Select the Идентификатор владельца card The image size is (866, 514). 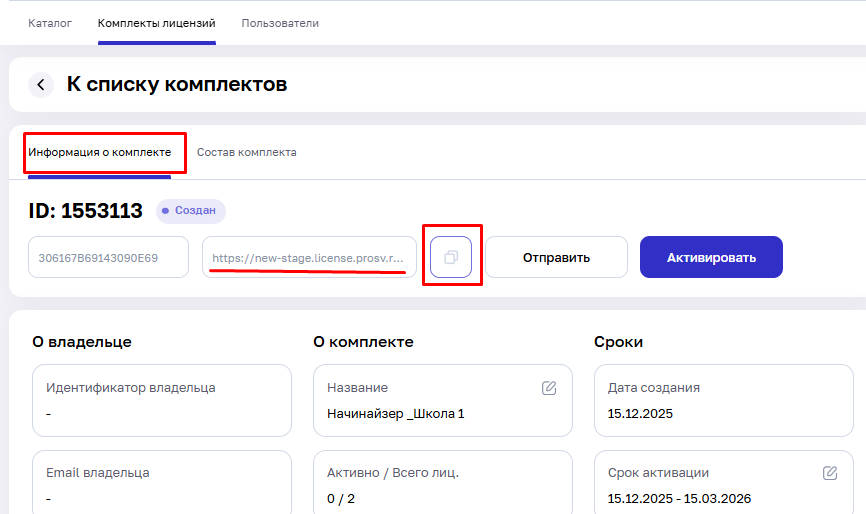pos(162,400)
